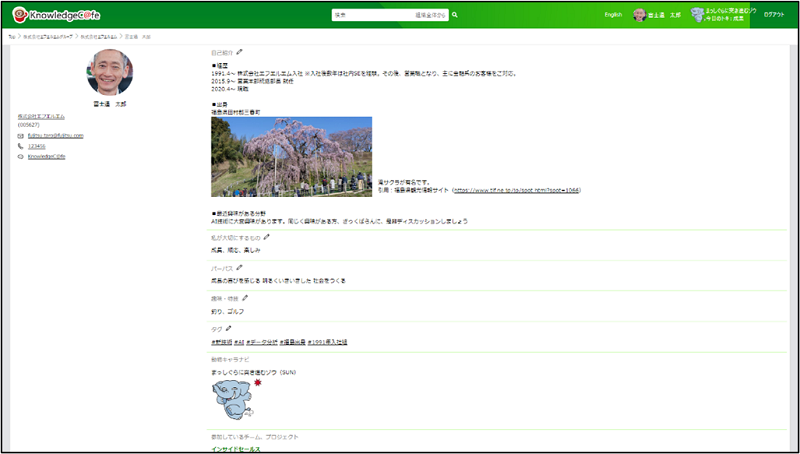Viewport: 800px width, 454px height.
Task: Click pencil icon next to 私が大切にするもの
Action: [x=267, y=237]
